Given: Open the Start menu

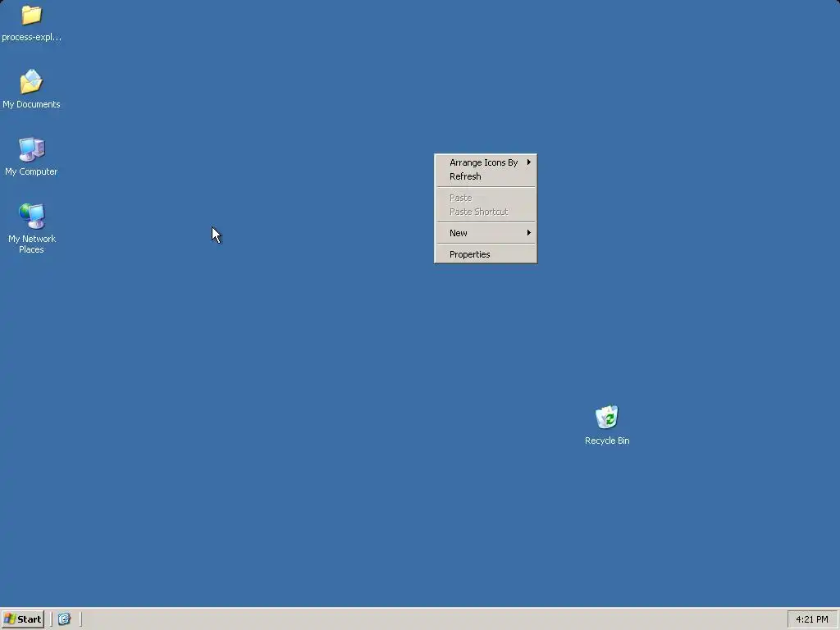Looking at the screenshot, I should coord(22,619).
